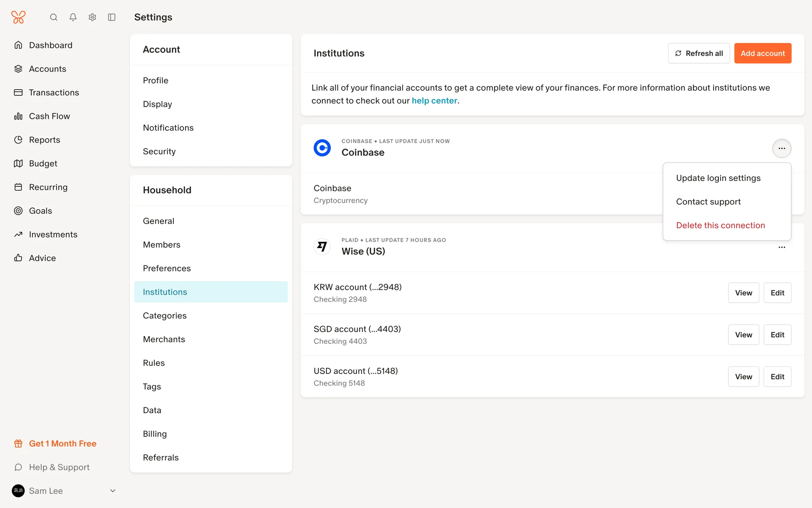This screenshot has height=508, width=812.
Task: Select Update login settings menu option
Action: [718, 178]
